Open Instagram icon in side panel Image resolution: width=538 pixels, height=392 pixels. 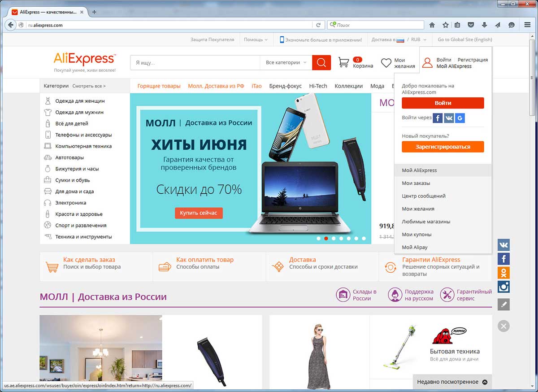(x=503, y=287)
